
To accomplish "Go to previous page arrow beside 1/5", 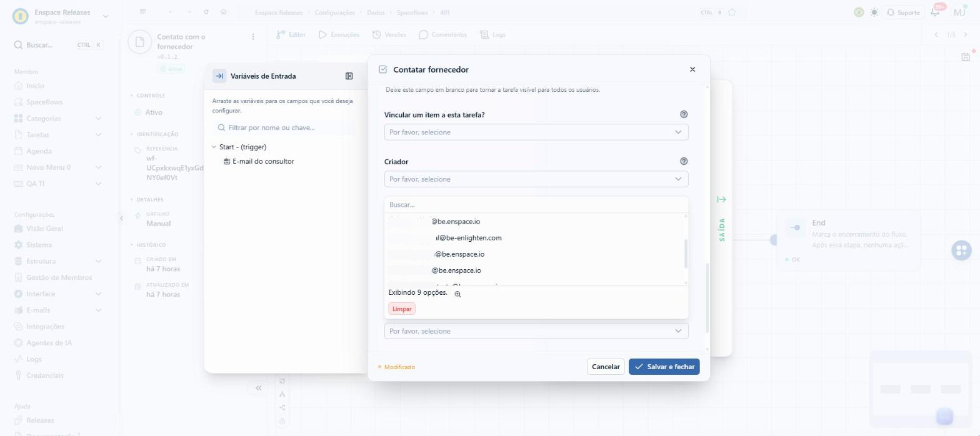I will 936,35.
